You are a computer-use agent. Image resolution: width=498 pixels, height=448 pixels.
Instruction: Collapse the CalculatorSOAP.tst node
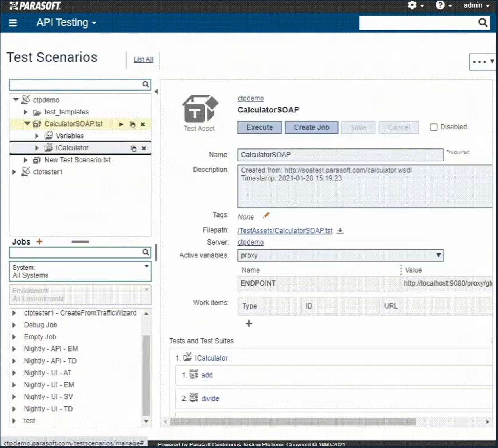(27, 124)
